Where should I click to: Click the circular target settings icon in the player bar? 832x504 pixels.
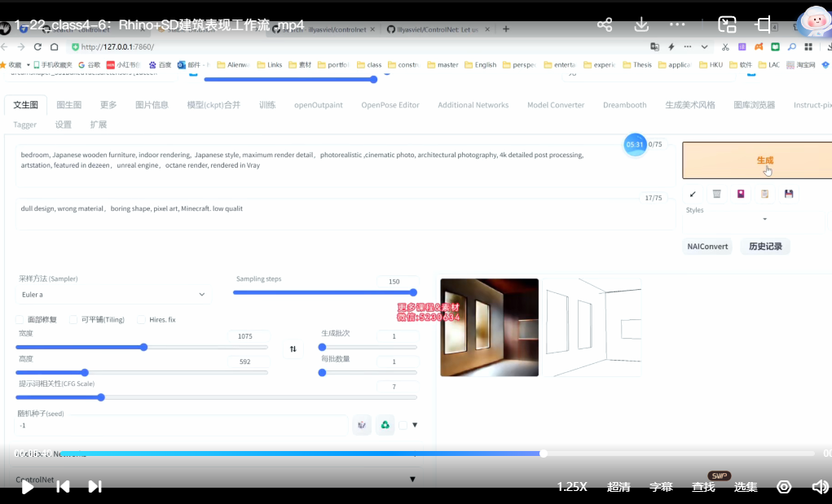pos(784,487)
